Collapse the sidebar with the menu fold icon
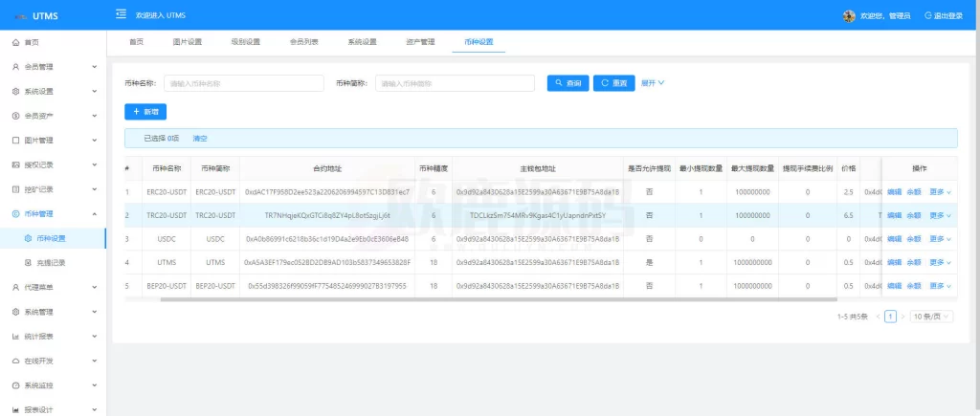The image size is (980, 416). click(122, 14)
